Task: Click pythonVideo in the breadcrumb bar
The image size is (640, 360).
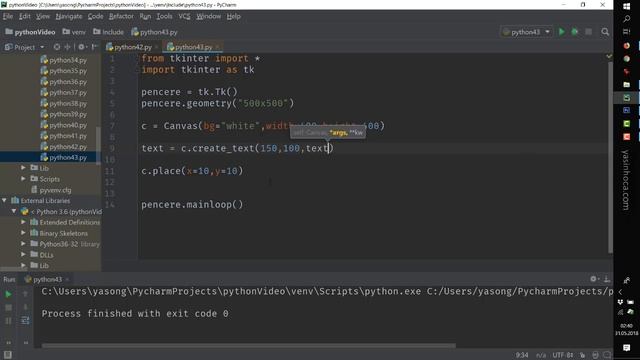Action: [x=30, y=32]
